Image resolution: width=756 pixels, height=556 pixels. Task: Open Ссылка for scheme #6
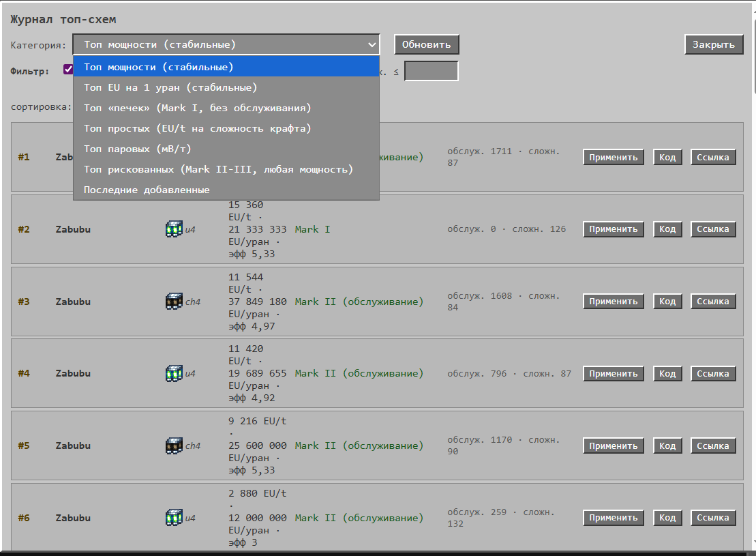pos(713,518)
